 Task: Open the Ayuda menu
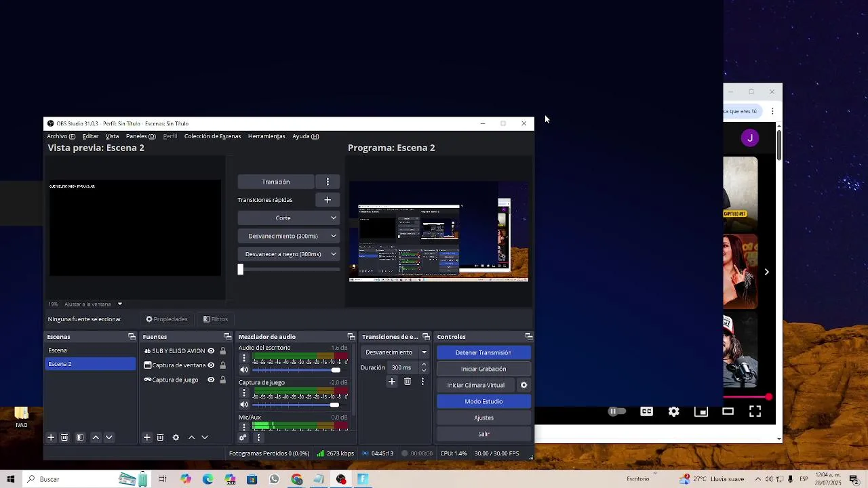point(306,136)
